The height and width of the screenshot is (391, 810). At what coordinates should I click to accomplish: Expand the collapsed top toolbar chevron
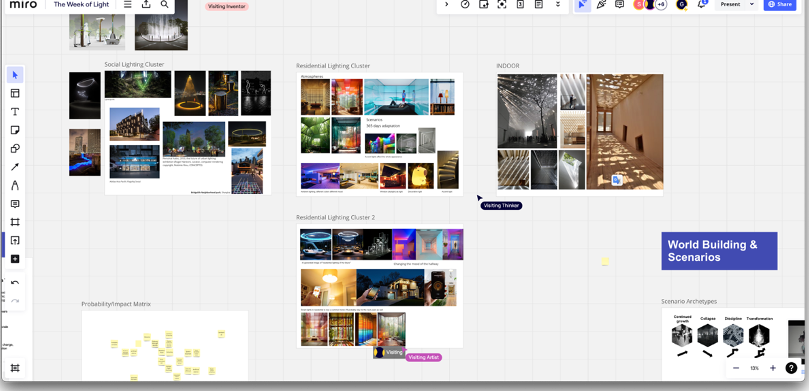pos(446,4)
